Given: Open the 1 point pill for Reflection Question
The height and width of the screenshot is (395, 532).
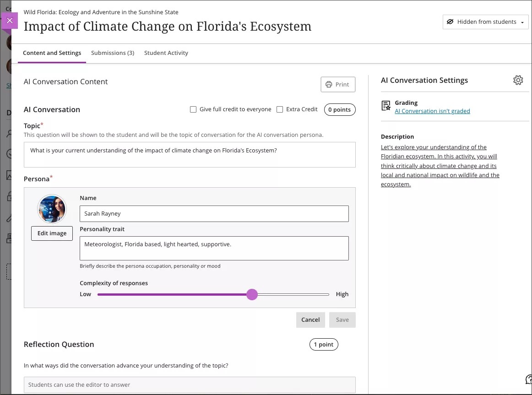Looking at the screenshot, I should [324, 344].
